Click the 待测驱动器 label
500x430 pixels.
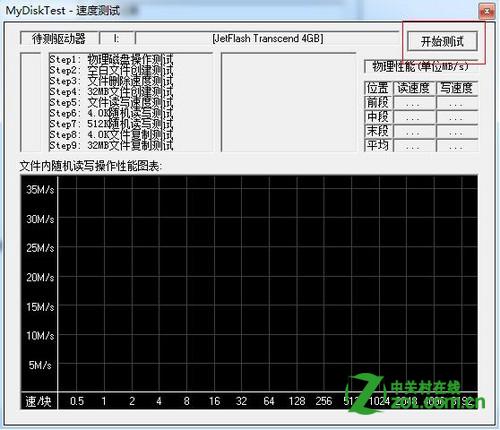(59, 39)
